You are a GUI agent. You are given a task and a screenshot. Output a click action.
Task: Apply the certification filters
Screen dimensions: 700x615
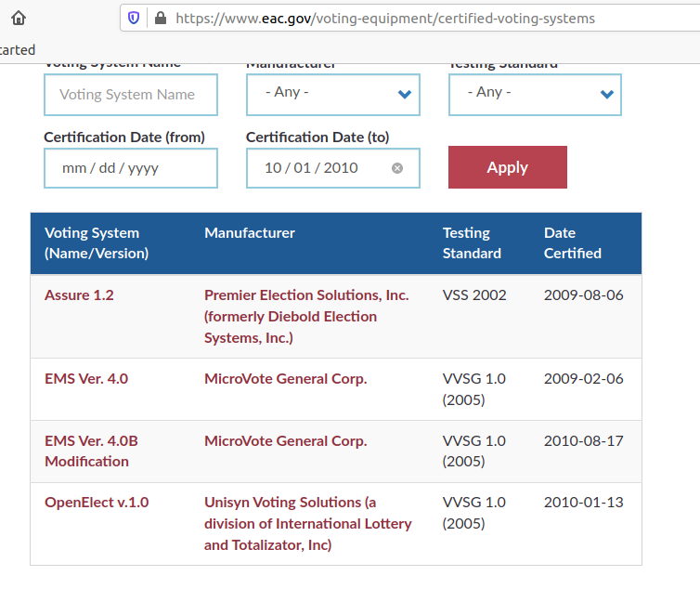click(508, 167)
